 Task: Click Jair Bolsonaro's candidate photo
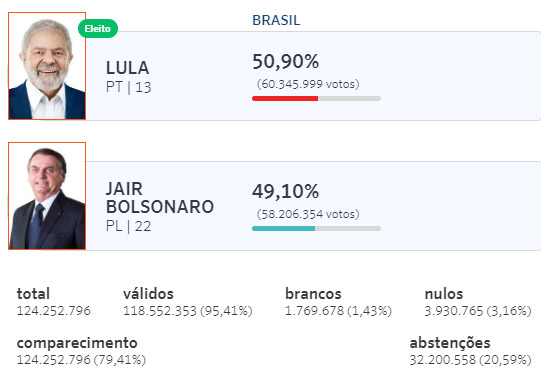pos(47,196)
